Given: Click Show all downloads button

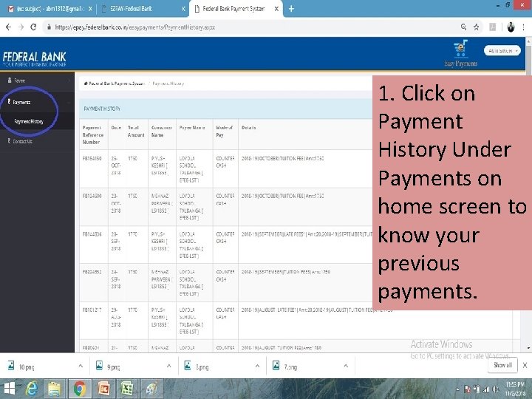Looking at the screenshot, I should tap(502, 365).
